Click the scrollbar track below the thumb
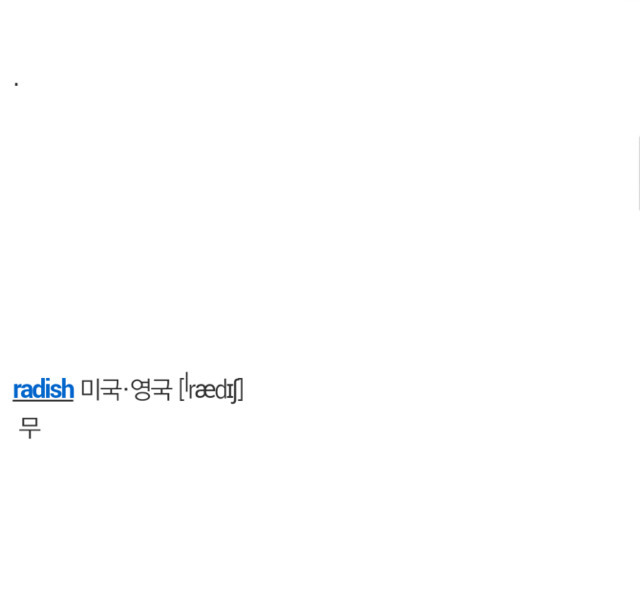This screenshot has width=640, height=608. (638, 408)
